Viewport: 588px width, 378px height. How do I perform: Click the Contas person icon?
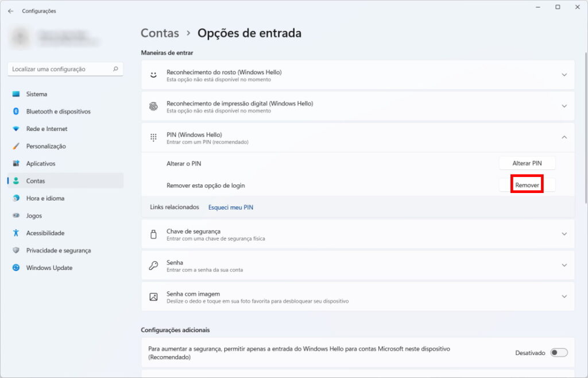point(16,181)
